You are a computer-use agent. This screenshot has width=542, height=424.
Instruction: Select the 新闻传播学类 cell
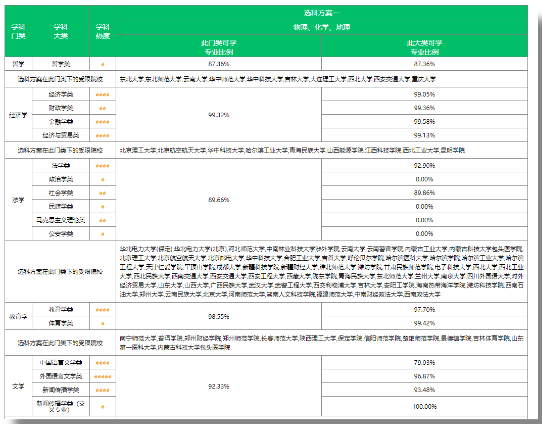pyautogui.click(x=60, y=390)
